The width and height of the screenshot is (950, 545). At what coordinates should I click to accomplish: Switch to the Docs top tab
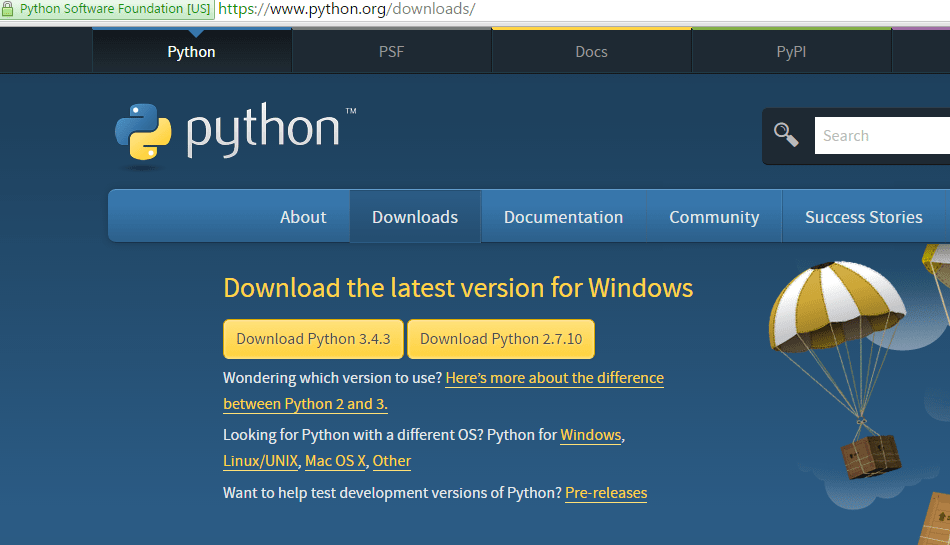(591, 51)
